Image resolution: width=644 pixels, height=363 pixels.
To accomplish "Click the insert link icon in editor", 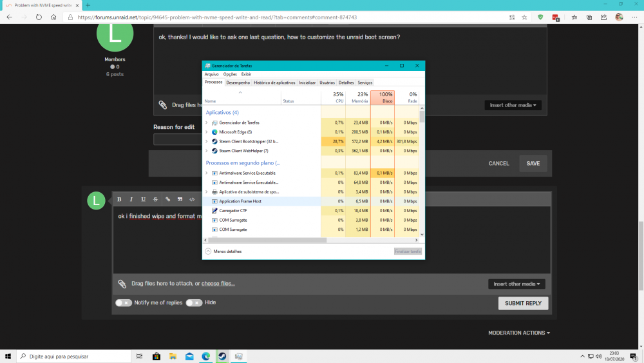I will (167, 199).
